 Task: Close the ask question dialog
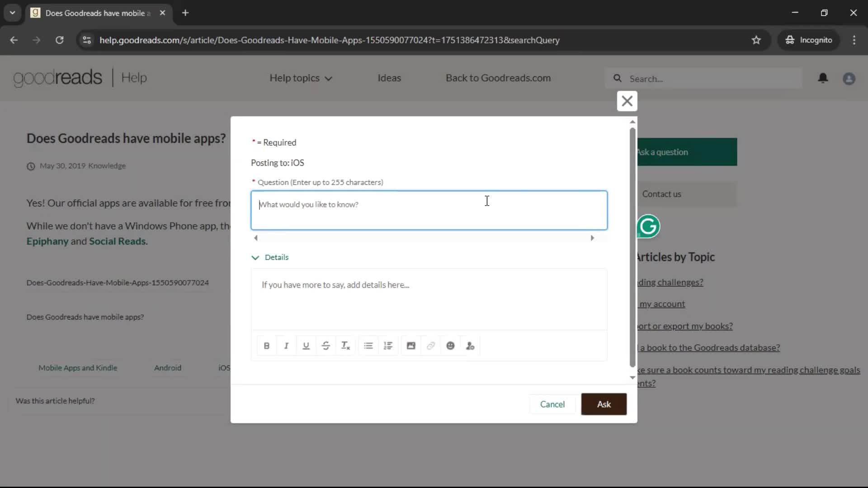pyautogui.click(x=627, y=101)
